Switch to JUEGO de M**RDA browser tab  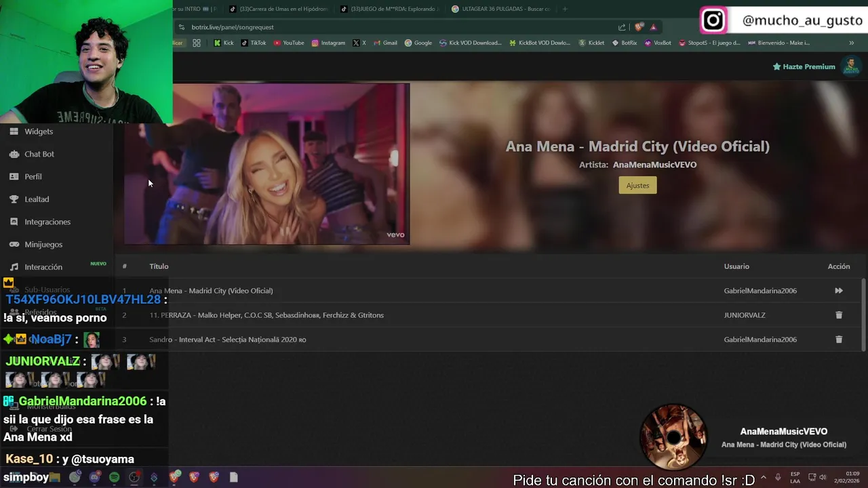coord(389,9)
